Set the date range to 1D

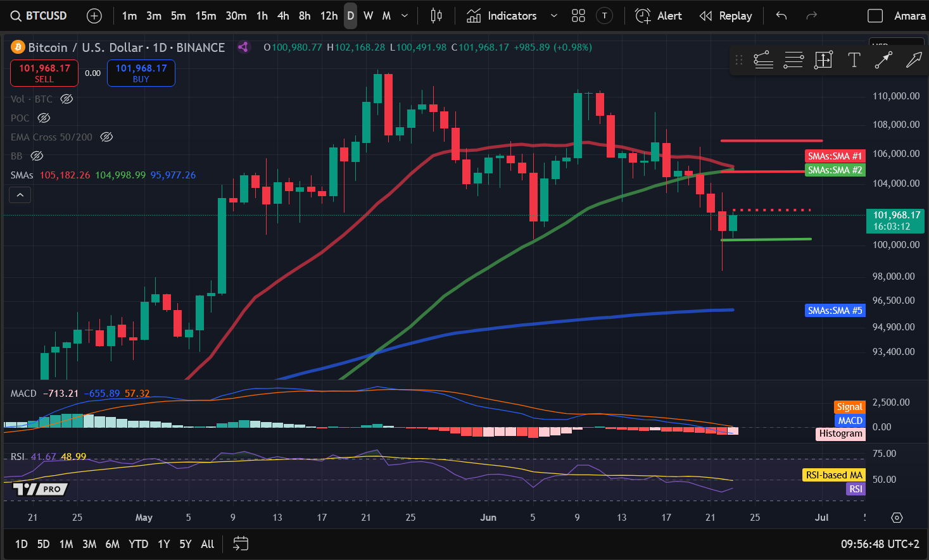tap(22, 544)
